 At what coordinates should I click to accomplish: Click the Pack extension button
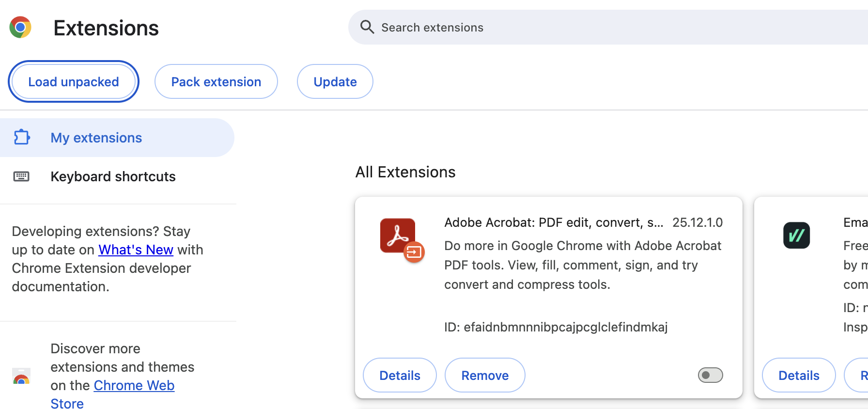[x=216, y=82]
